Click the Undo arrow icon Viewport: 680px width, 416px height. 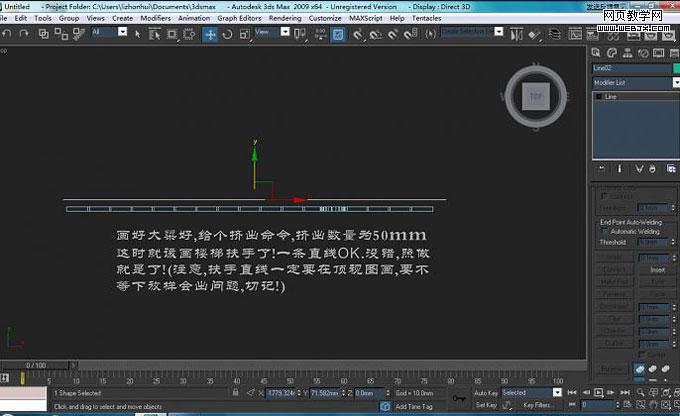[x=7, y=33]
